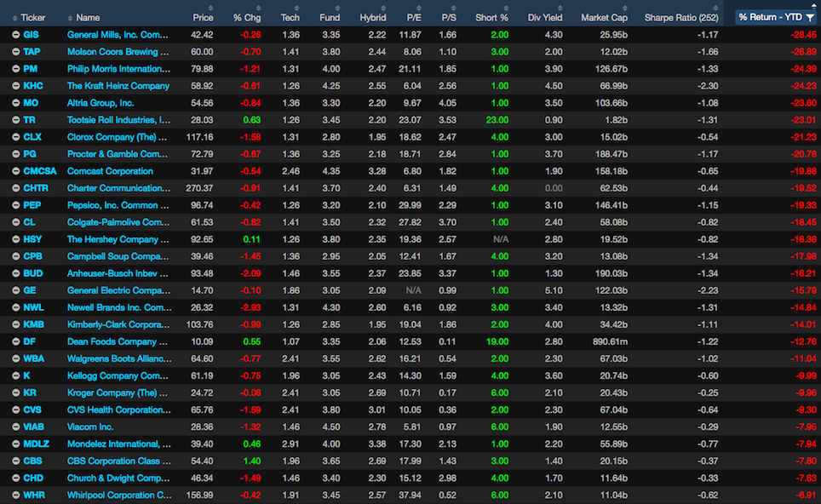Click the filter funnel on % Return - YTD

[x=810, y=18]
